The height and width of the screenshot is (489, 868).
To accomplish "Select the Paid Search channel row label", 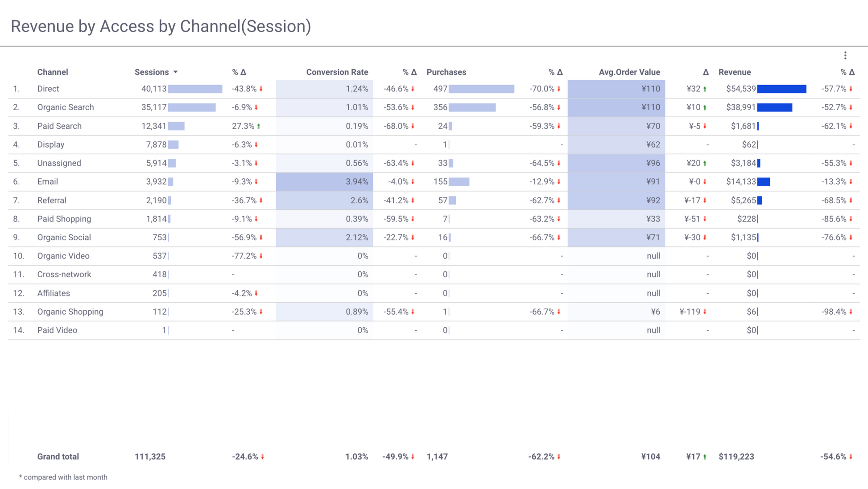I will [59, 126].
